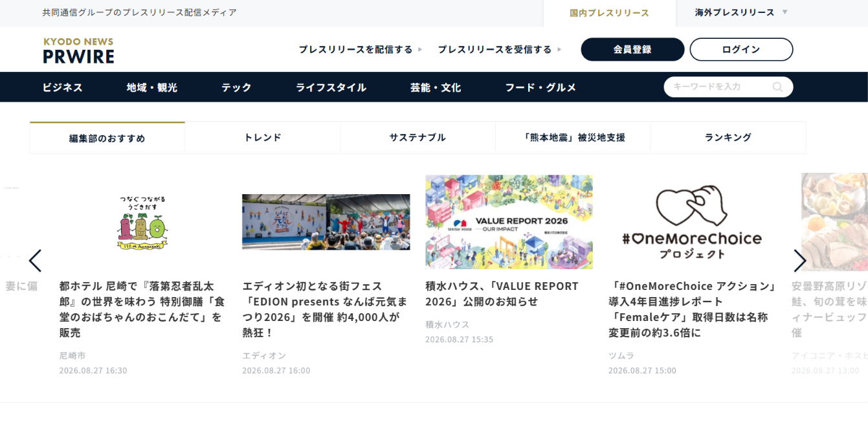Advance carousel with next arrow
The image size is (868, 431).
click(800, 261)
